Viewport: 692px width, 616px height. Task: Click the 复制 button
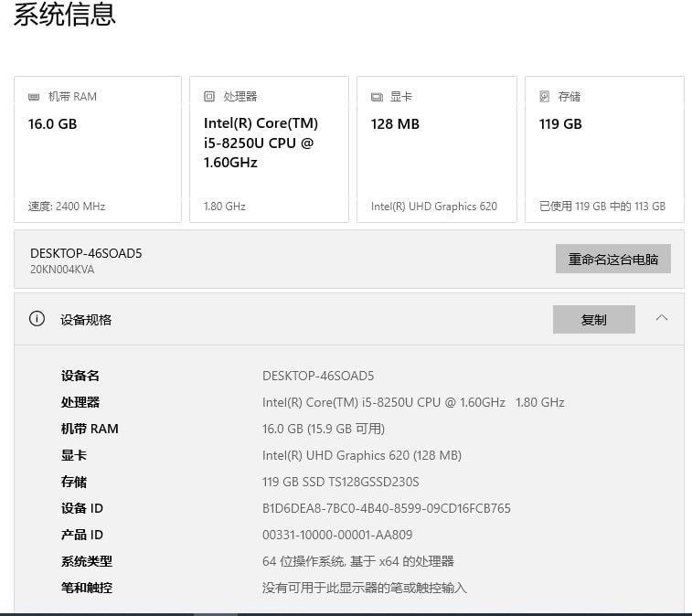pos(594,320)
